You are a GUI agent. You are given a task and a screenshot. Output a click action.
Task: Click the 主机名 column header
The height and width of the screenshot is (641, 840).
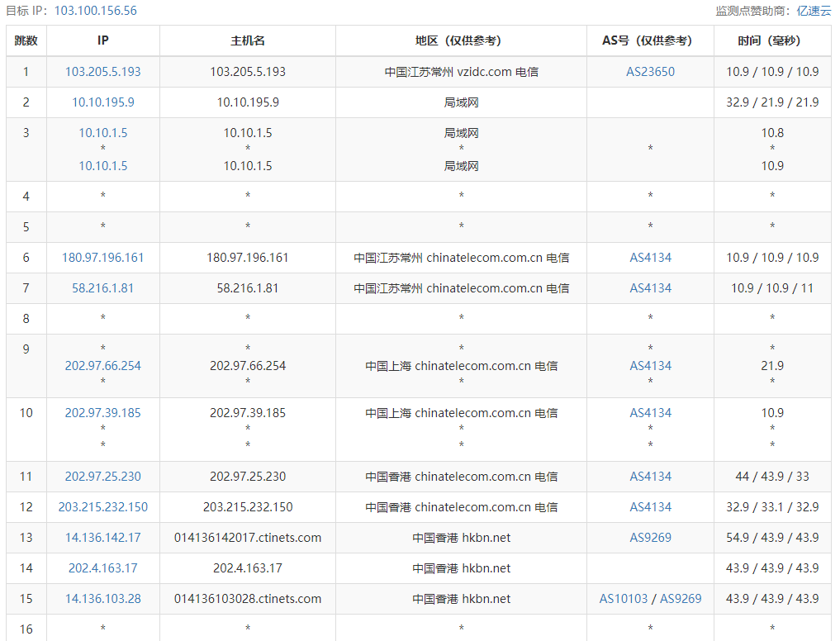click(x=248, y=40)
